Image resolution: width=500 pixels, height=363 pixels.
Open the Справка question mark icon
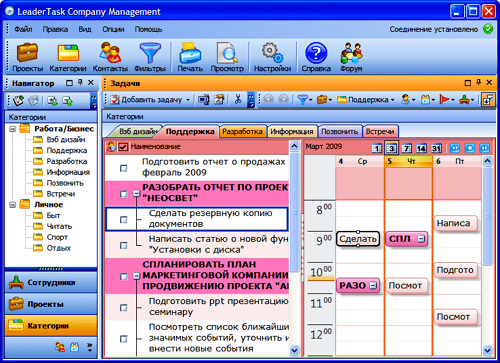316,53
